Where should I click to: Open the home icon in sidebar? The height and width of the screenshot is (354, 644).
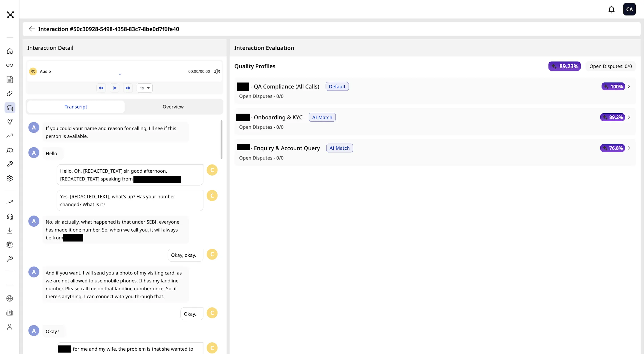(x=10, y=51)
